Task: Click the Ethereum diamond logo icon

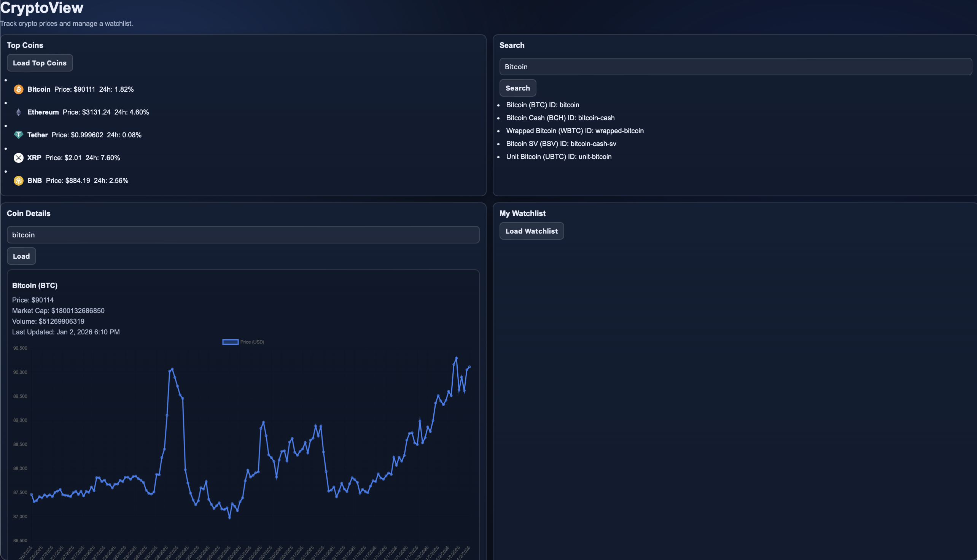Action: (x=19, y=112)
